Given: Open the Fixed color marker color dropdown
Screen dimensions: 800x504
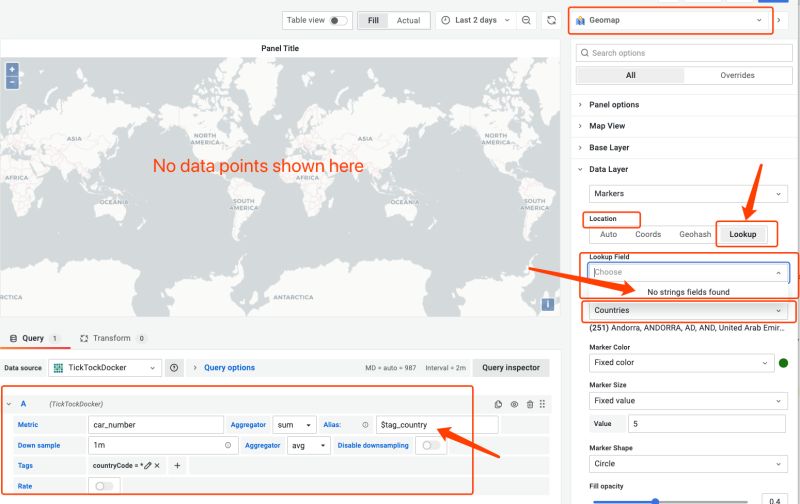Looking at the screenshot, I should coord(681,363).
